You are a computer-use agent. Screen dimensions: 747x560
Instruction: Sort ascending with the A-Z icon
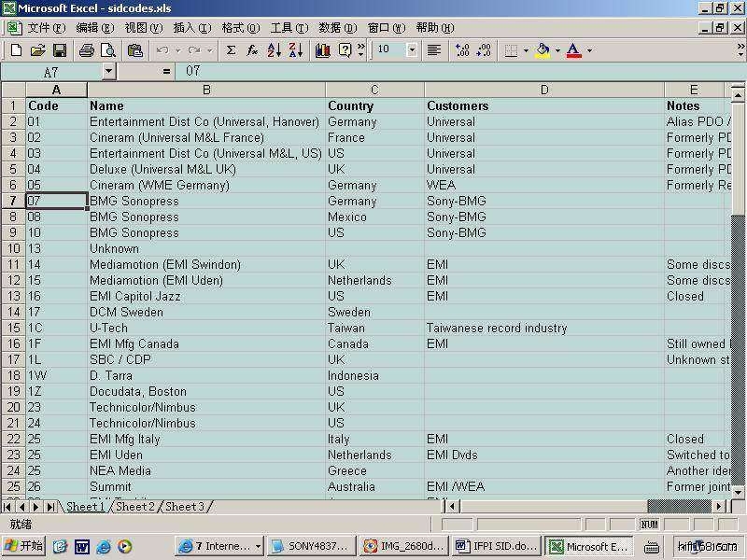pos(274,50)
